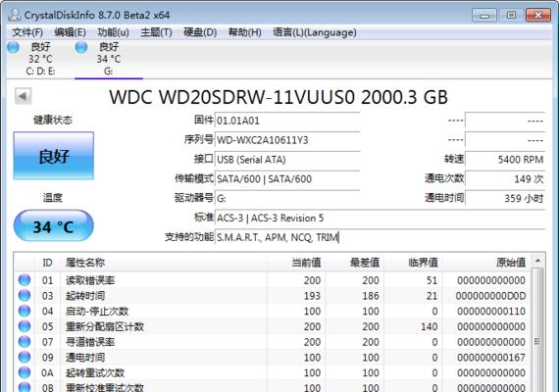
Task: Open the 语言(L)(Language) menu
Action: (x=315, y=32)
